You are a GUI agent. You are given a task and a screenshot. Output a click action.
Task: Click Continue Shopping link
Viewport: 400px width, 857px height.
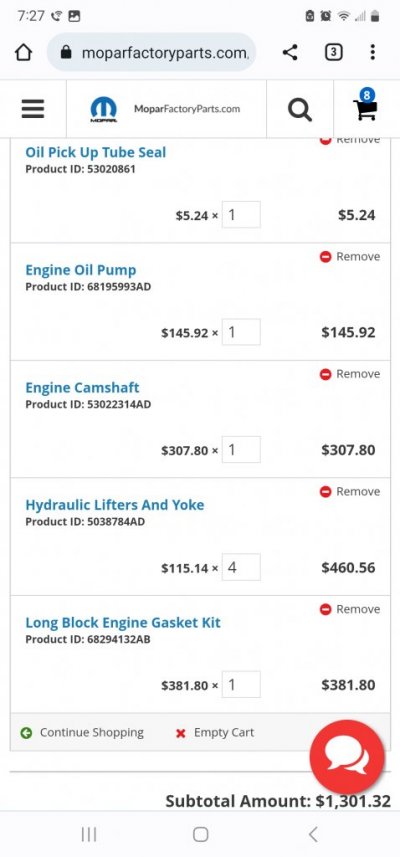(82, 732)
